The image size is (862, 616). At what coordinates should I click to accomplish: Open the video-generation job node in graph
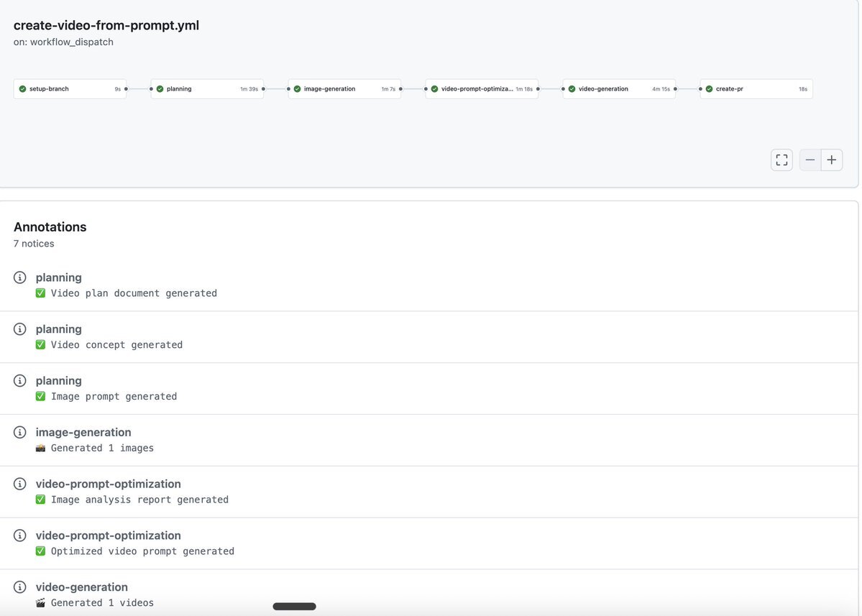(619, 89)
